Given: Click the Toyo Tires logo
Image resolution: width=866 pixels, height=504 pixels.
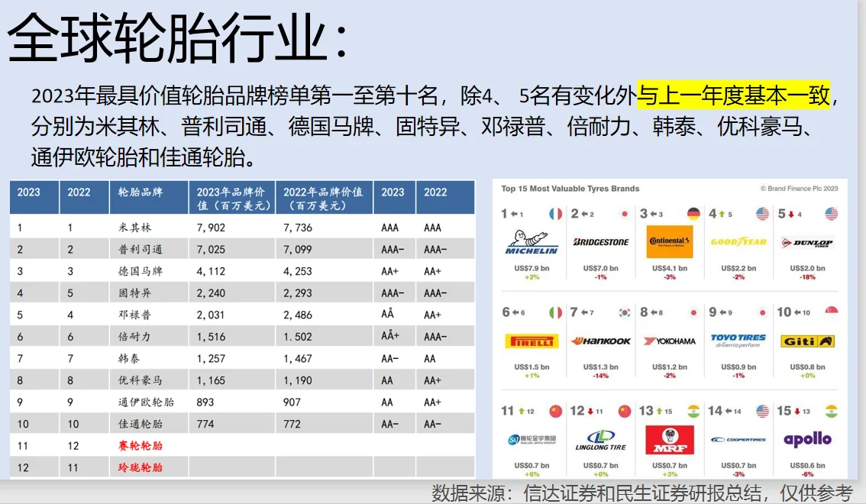Looking at the screenshot, I should pos(738,340).
